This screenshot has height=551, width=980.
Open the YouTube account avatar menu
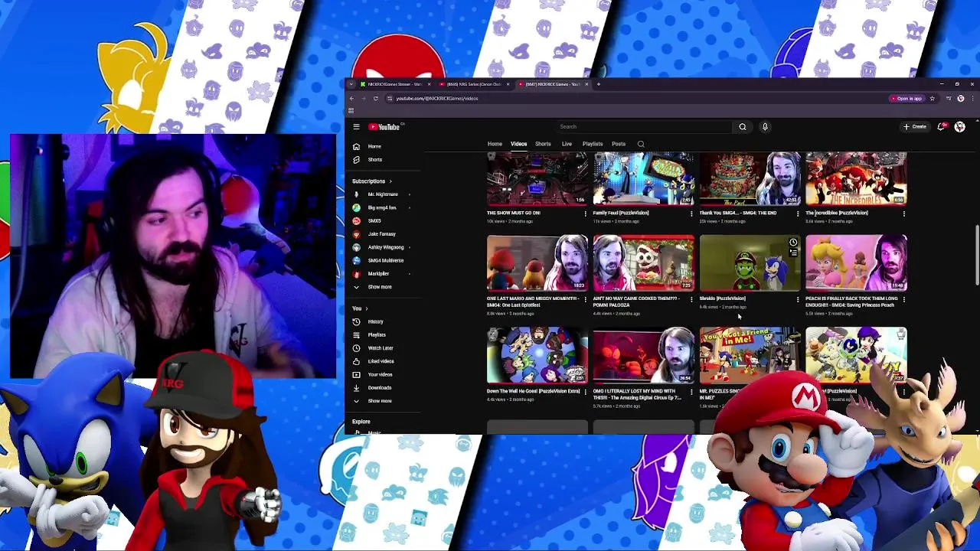(960, 127)
